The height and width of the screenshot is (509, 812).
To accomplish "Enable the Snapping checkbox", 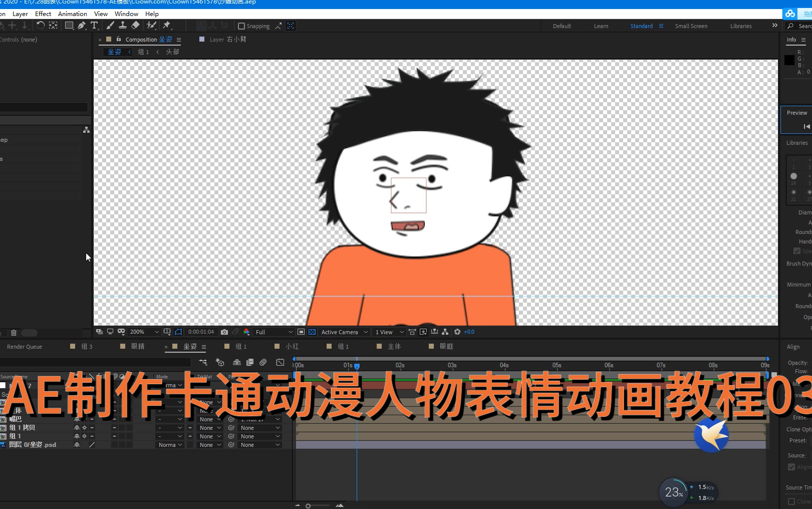I will 241,26.
